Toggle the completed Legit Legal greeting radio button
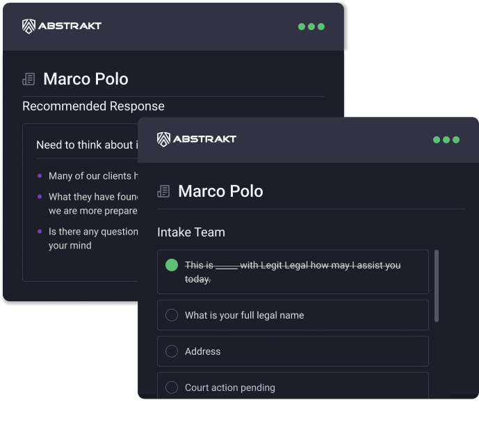Screen dimensions: 479x448 pyautogui.click(x=172, y=265)
